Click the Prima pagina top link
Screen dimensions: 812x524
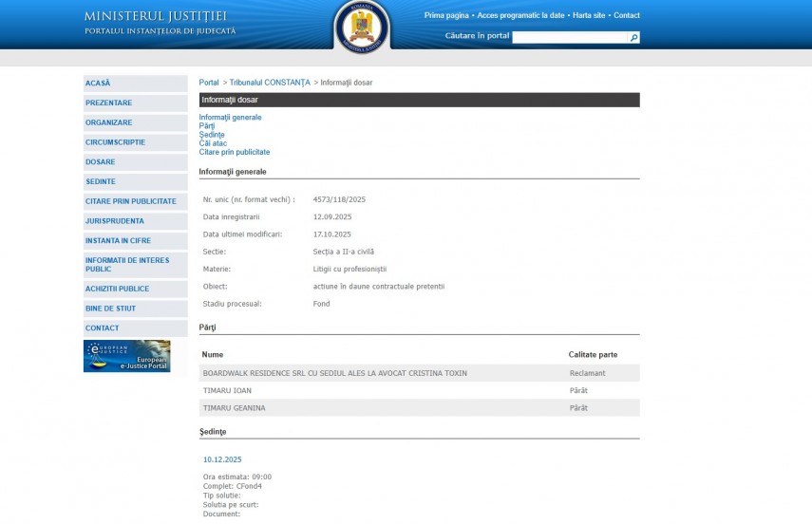[446, 16]
